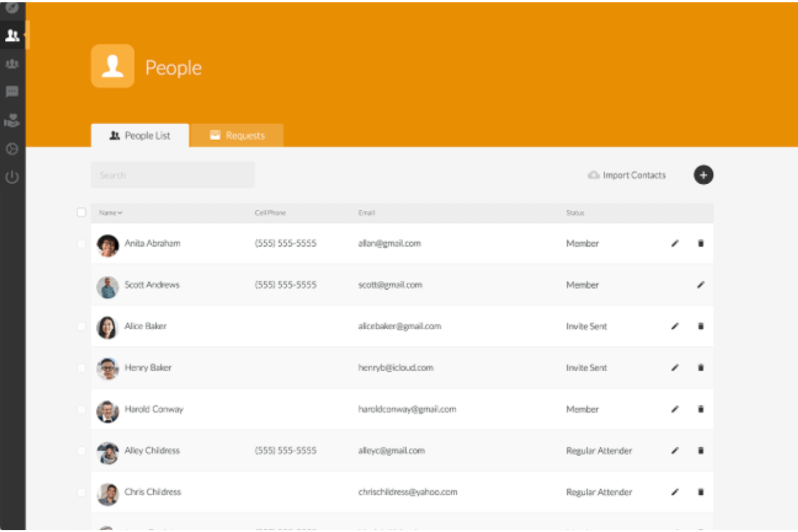Image resolution: width=798 pixels, height=532 pixels.
Task: Select the checkbox for Harold Conway
Action: pyautogui.click(x=82, y=409)
